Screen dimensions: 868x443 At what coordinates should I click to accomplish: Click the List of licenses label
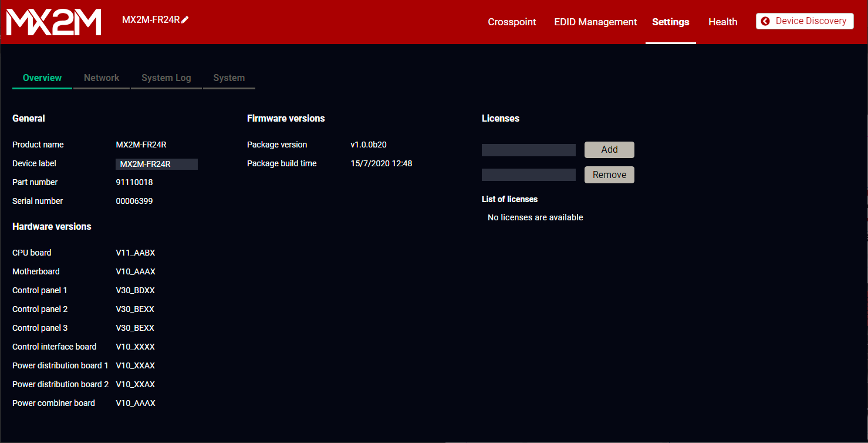[x=509, y=199]
